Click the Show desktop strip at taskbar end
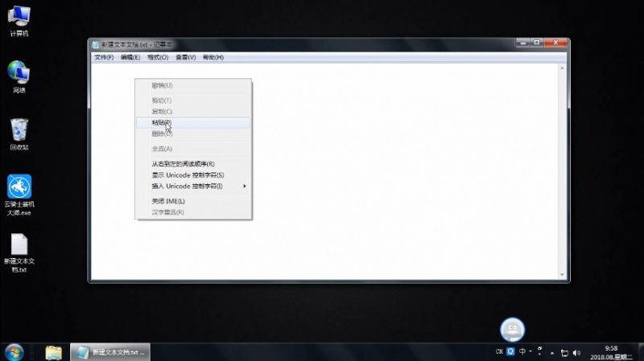Image resolution: width=644 pixels, height=361 pixels. click(641, 352)
